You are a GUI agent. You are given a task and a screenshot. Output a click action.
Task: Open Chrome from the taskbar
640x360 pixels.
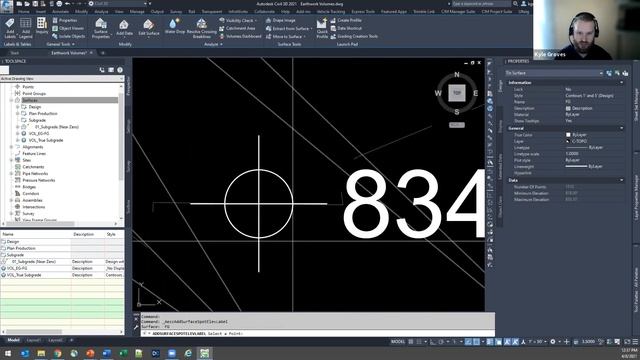coord(58,353)
